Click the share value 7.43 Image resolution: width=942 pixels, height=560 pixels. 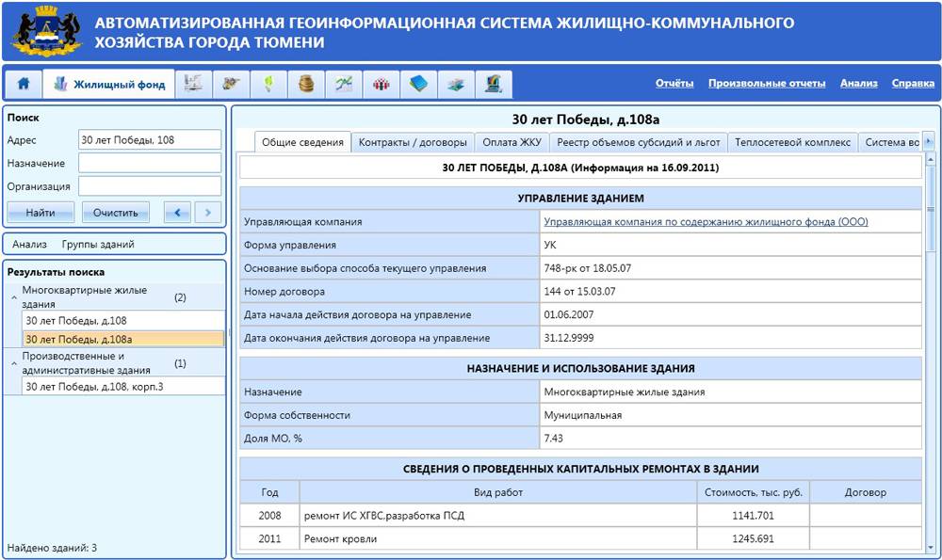coord(553,439)
